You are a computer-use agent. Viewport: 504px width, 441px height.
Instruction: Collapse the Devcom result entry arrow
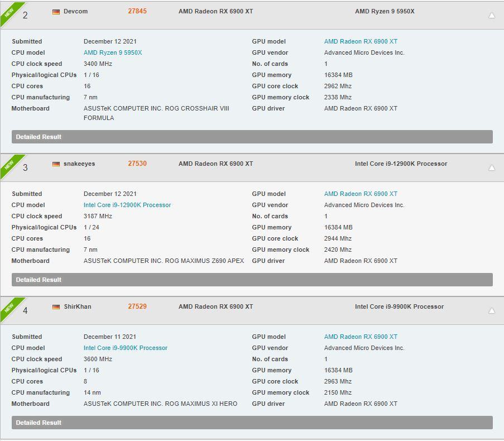492,16
